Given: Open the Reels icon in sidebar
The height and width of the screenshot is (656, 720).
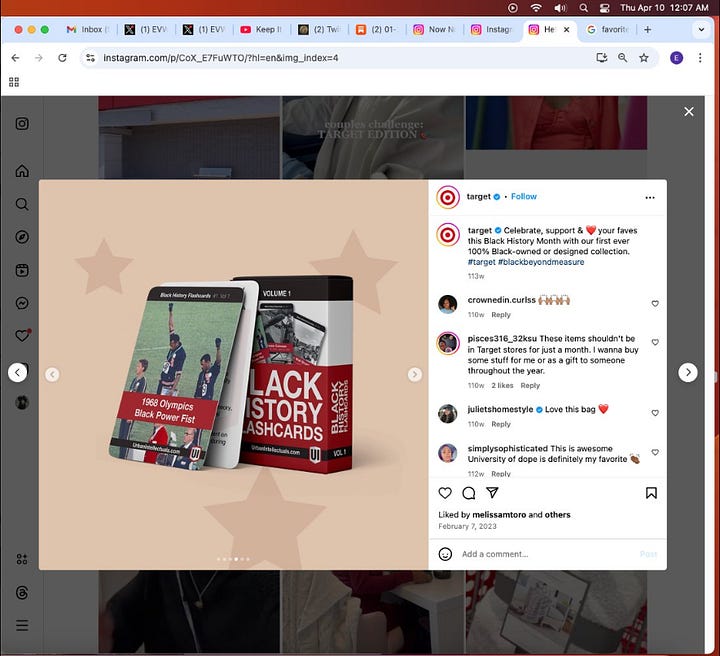Looking at the screenshot, I should pos(22,270).
